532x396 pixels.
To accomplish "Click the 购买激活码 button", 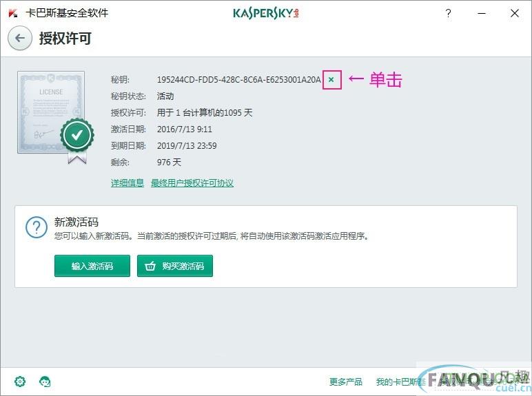I will (x=175, y=266).
